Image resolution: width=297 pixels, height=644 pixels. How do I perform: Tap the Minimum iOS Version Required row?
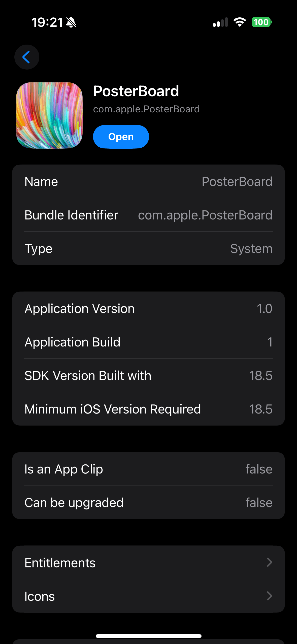click(148, 409)
